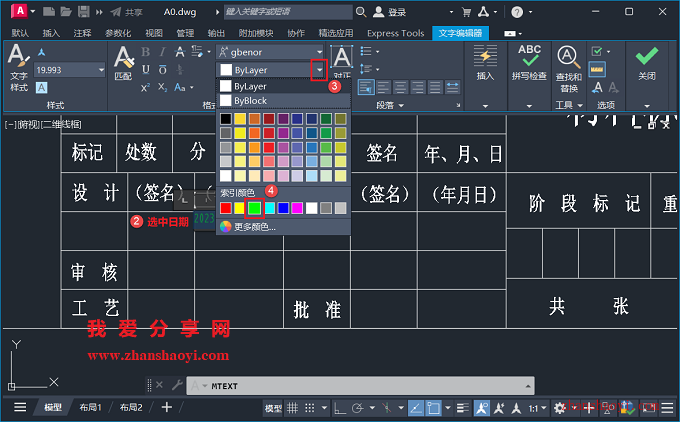This screenshot has height=422, width=680.
Task: Open the Insert (插入) columns/symbol button
Action: (x=485, y=63)
